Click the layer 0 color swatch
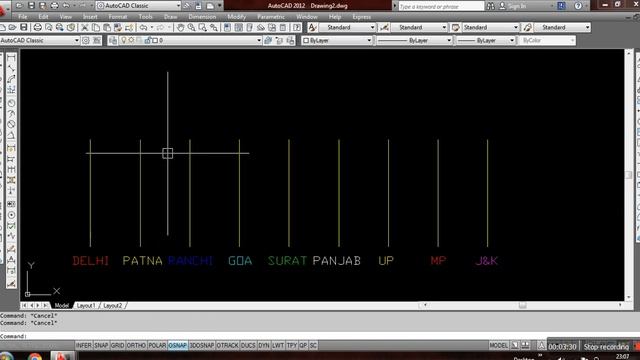 coord(155,40)
